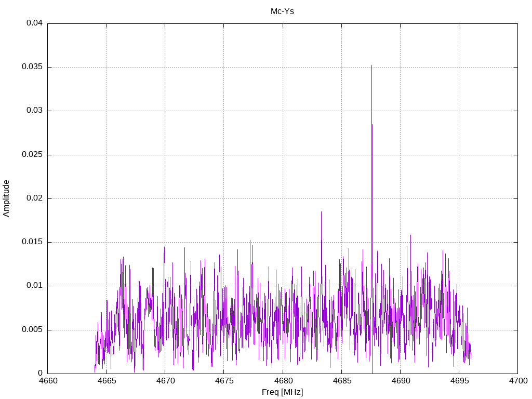Click the plot title Mc-Ys

click(x=282, y=11)
